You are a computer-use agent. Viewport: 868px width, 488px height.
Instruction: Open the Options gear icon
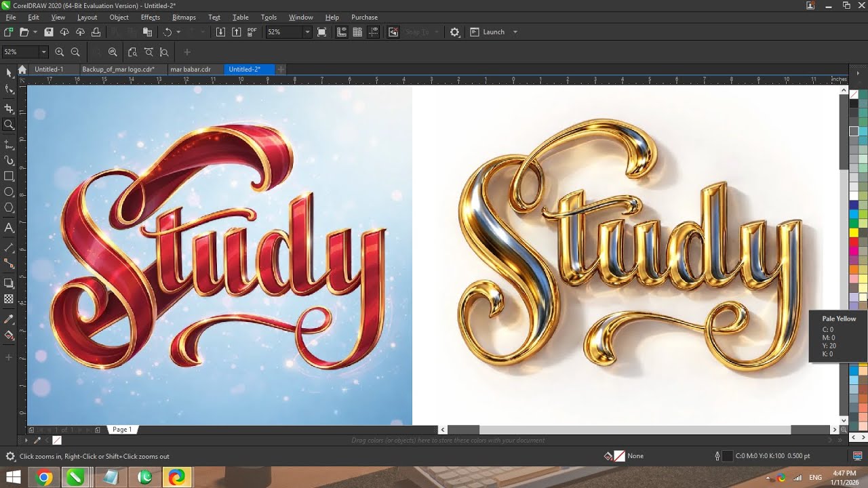point(455,32)
